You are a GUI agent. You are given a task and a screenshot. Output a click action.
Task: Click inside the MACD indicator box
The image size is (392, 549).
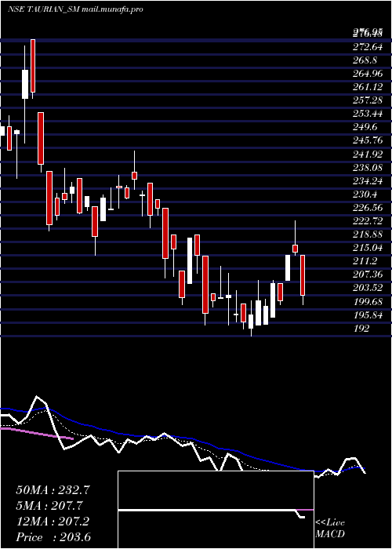[216, 510]
